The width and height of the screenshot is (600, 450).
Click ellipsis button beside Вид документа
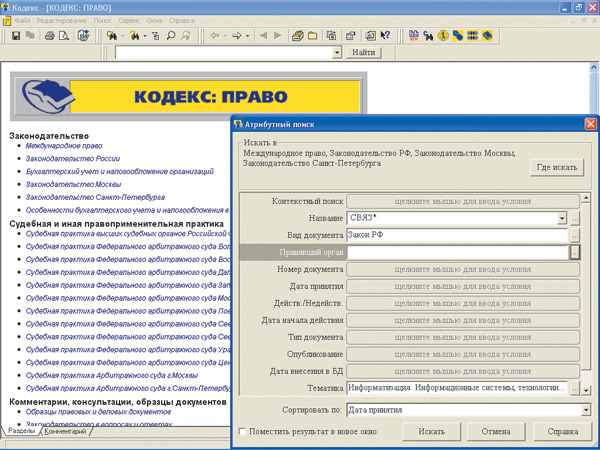(x=575, y=235)
